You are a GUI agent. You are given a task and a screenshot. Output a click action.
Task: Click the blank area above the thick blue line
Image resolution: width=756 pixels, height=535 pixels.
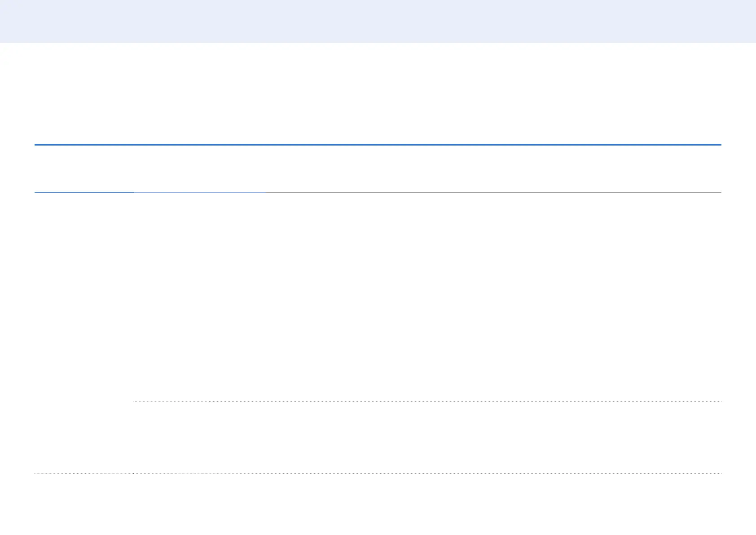coord(378,94)
